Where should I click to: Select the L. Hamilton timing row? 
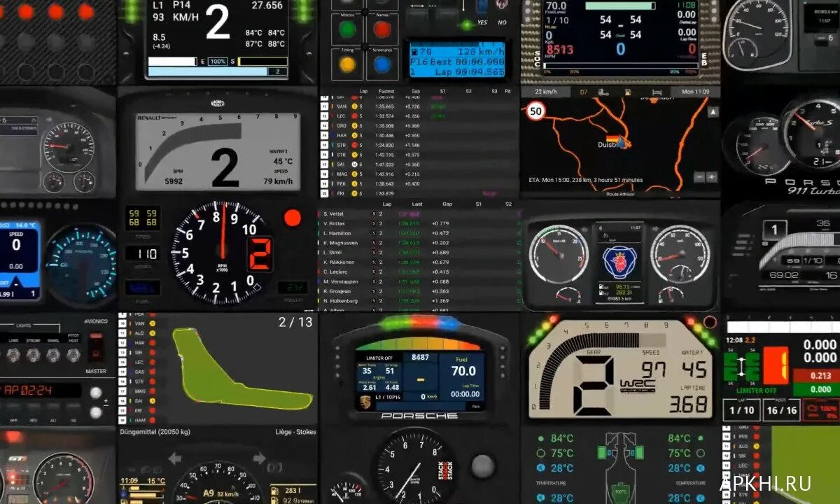[x=421, y=233]
